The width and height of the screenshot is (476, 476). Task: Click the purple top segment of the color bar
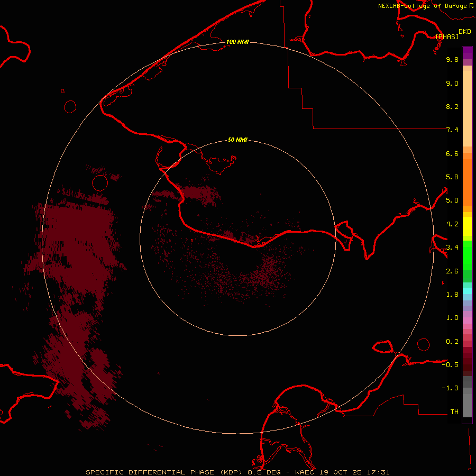pyautogui.click(x=467, y=53)
